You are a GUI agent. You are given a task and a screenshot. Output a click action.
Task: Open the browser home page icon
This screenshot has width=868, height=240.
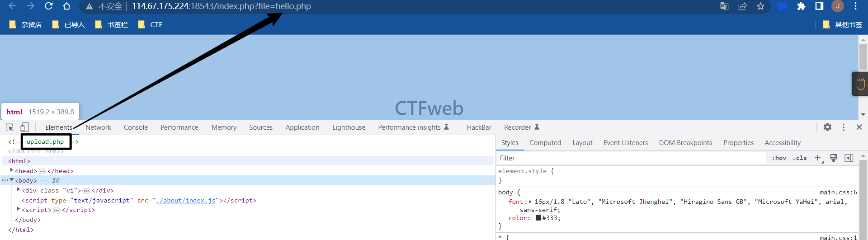click(x=66, y=6)
